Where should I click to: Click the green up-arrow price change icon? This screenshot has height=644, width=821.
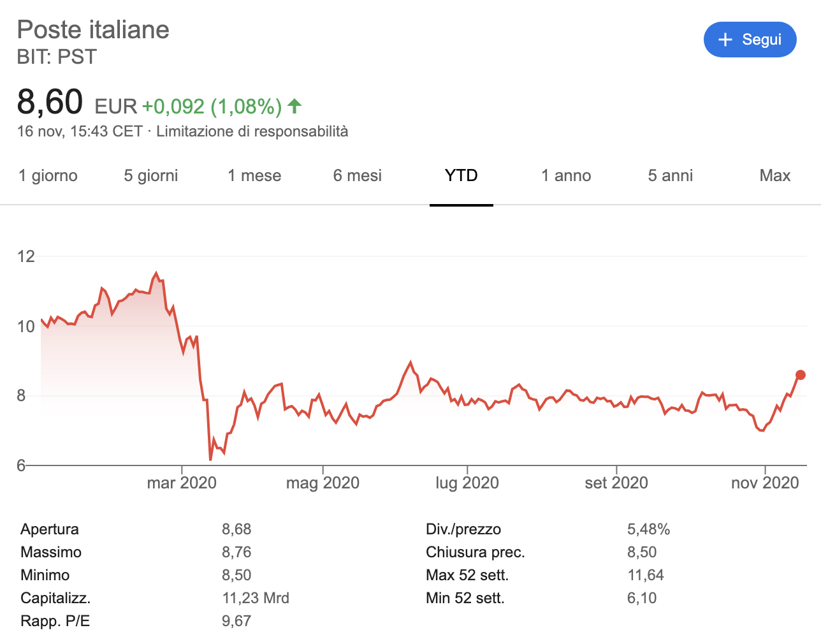point(294,106)
